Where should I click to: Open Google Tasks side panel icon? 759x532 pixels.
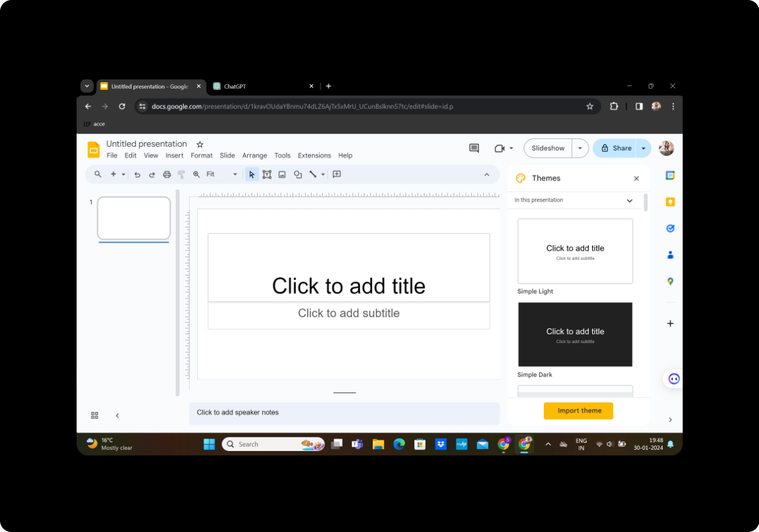pos(670,228)
